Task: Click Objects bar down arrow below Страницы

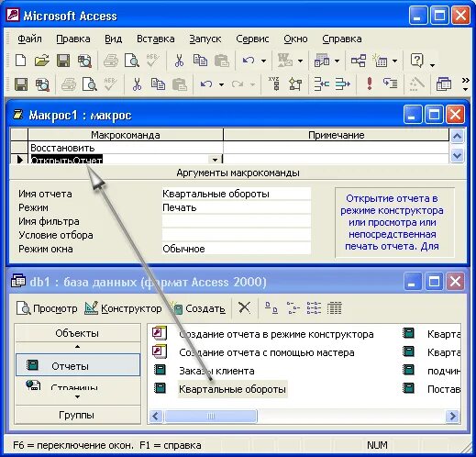Action: click(77, 397)
